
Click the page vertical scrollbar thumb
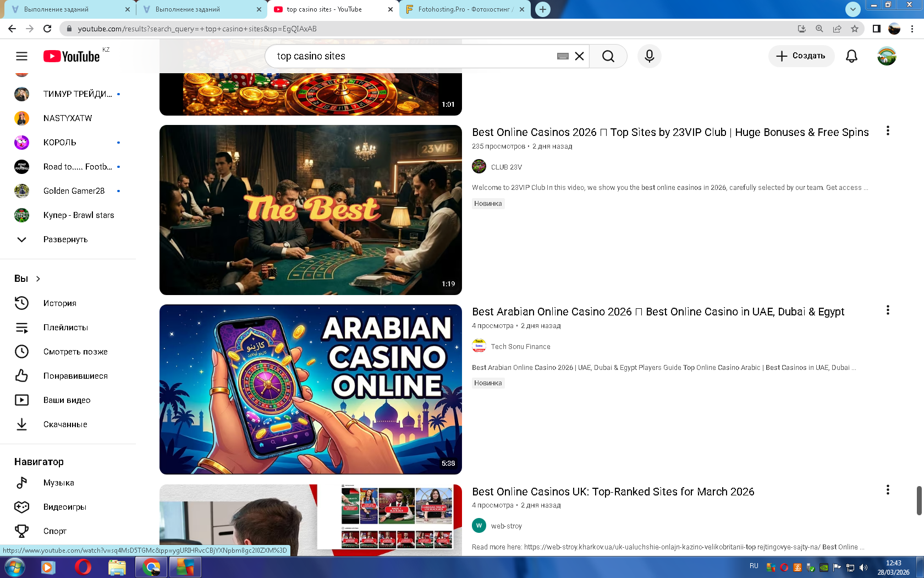pos(919,500)
